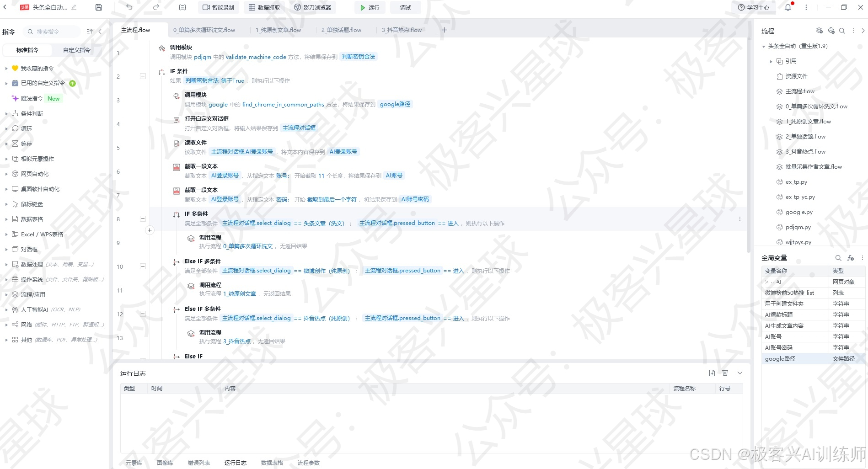Click the 运行 run button

point(370,7)
